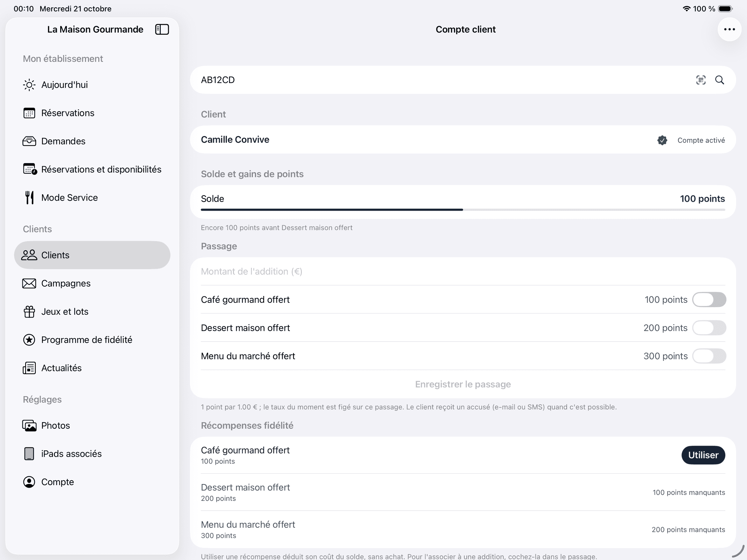
Task: Toggle the sidebar panel icon
Action: click(x=162, y=29)
